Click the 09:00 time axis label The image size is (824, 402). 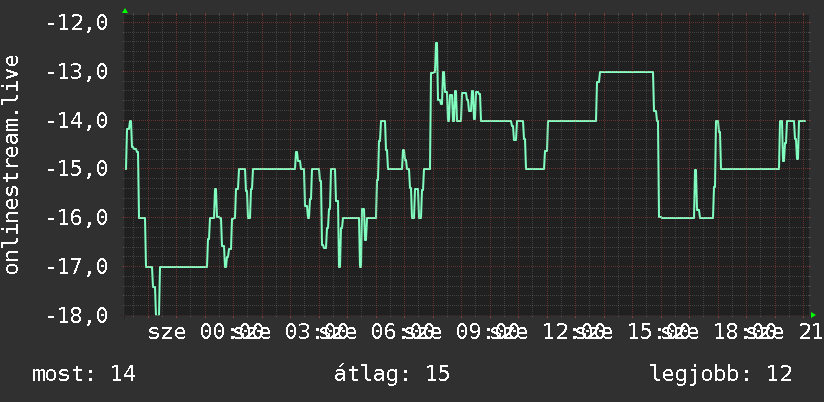pos(487,332)
